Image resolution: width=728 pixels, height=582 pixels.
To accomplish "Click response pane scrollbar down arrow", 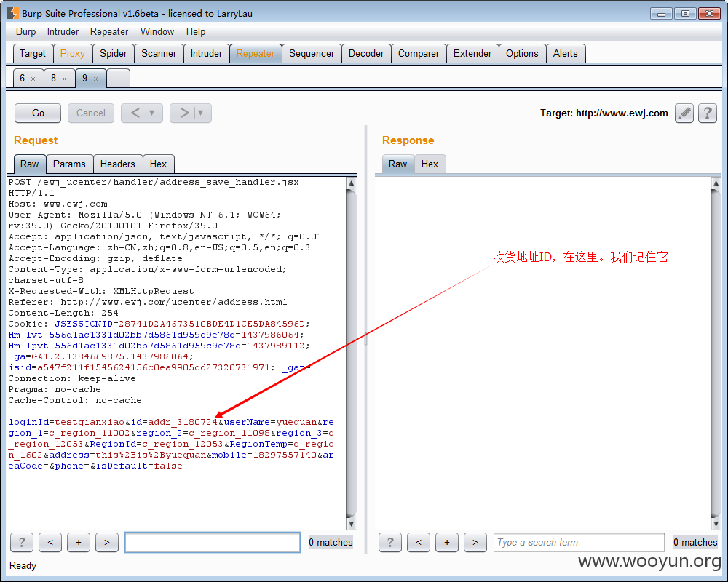I will pos(716,524).
